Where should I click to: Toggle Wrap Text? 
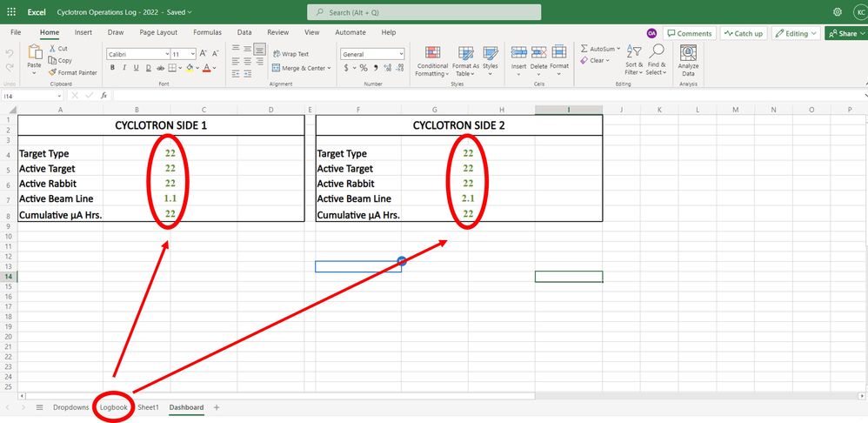(x=291, y=54)
